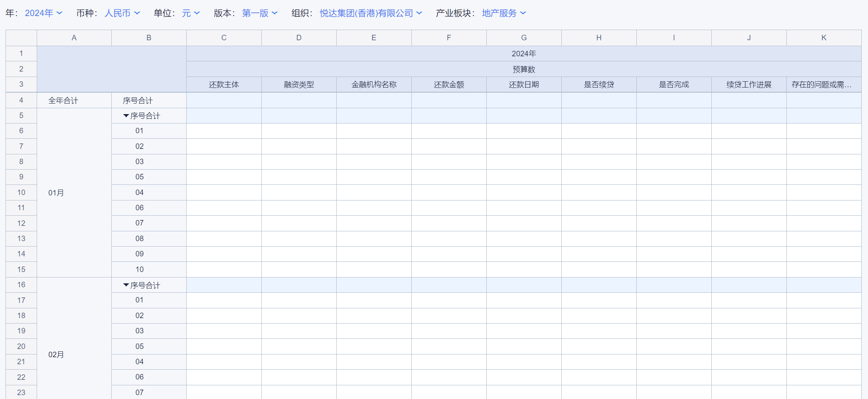Click 还款日期 cell for 01月 row 03
868x399 pixels.
point(524,162)
